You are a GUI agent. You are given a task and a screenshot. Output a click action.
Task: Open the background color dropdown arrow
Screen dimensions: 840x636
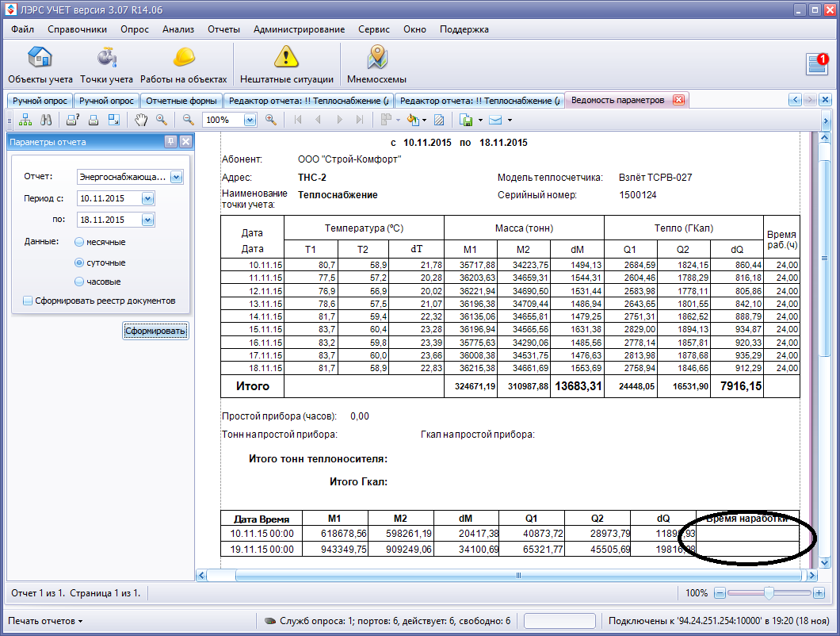pyautogui.click(x=424, y=120)
